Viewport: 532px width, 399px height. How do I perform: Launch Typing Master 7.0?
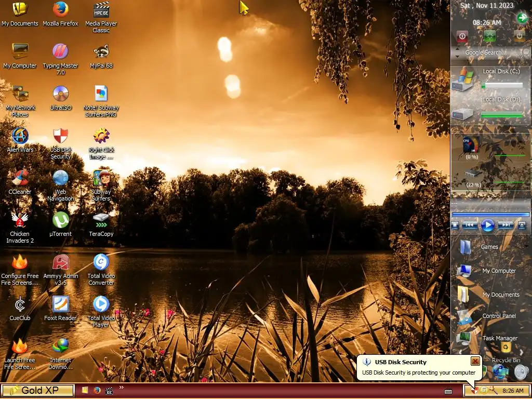point(60,59)
